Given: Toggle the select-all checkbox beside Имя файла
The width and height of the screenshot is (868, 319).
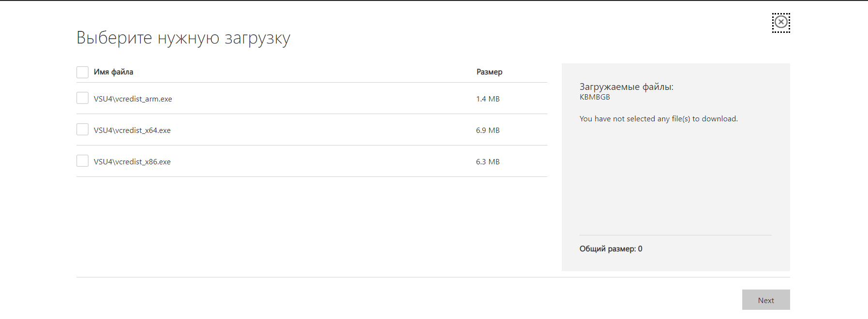Looking at the screenshot, I should tap(82, 72).
